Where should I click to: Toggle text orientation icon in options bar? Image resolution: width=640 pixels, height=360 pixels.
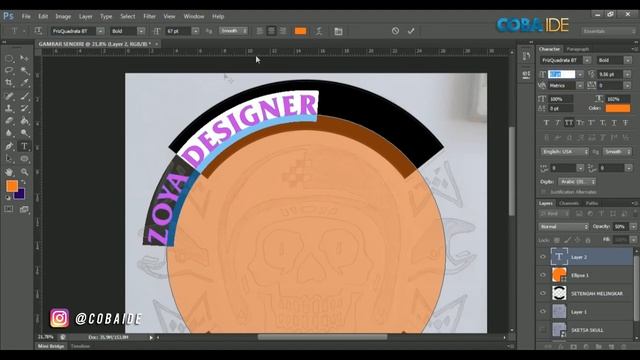[x=38, y=31]
